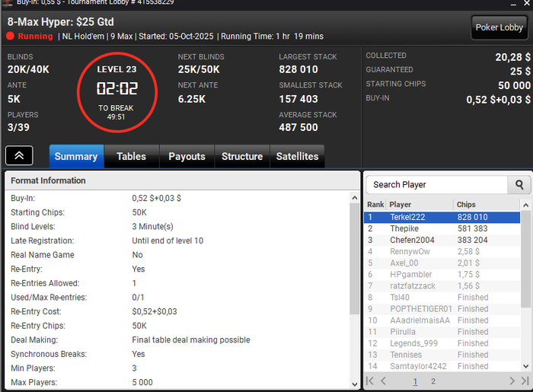View the Structure tab
Viewport: 533px width, 392px height.
(242, 156)
